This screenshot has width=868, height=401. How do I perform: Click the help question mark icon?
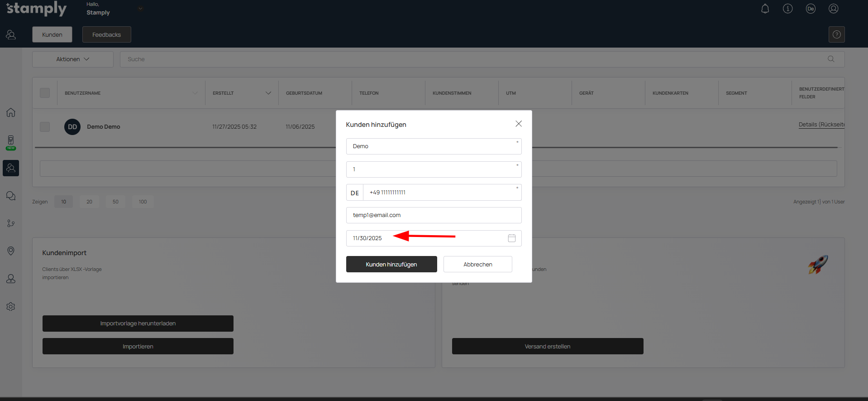tap(836, 34)
